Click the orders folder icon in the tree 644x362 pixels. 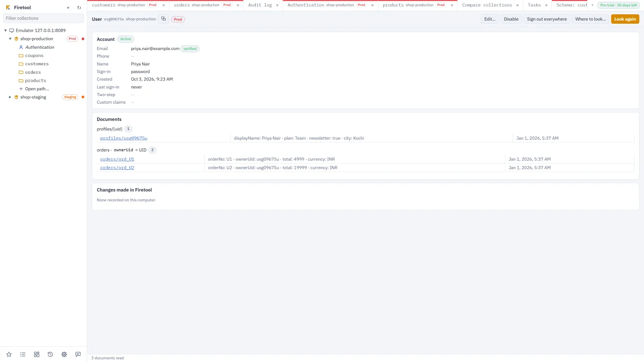[21, 72]
